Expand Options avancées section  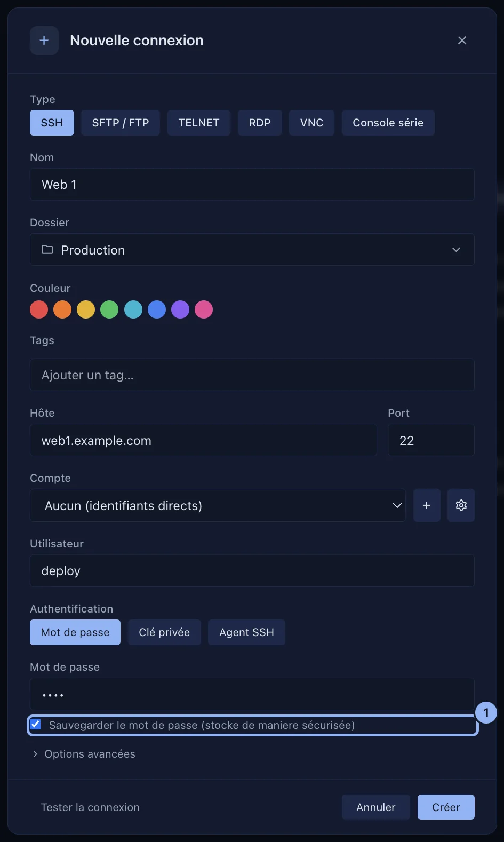(84, 754)
